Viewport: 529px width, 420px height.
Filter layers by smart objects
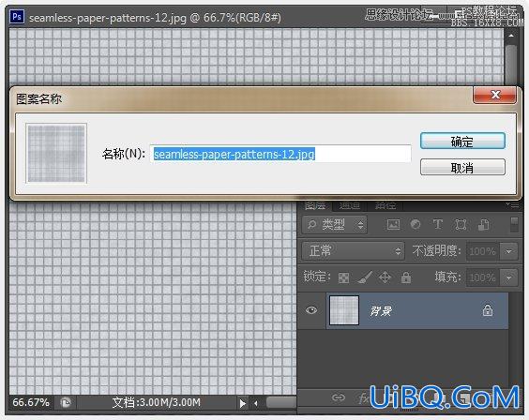pyautogui.click(x=483, y=224)
